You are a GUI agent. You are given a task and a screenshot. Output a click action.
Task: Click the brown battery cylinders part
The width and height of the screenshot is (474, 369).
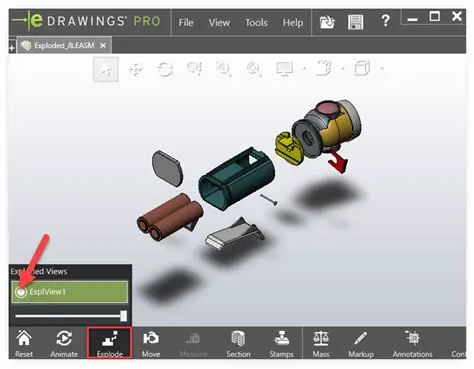(169, 217)
